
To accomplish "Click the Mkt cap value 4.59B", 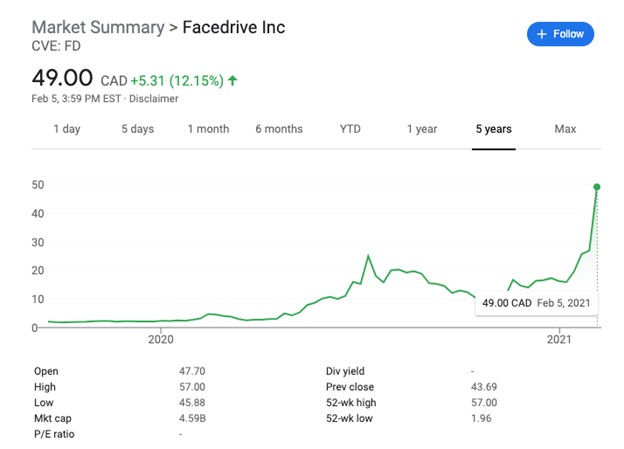I will pos(193,416).
